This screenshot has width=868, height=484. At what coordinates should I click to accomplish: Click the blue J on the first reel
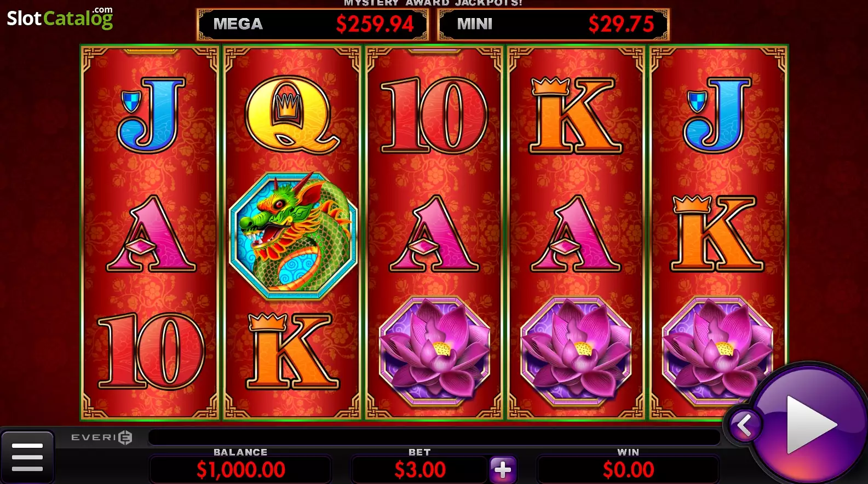151,114
